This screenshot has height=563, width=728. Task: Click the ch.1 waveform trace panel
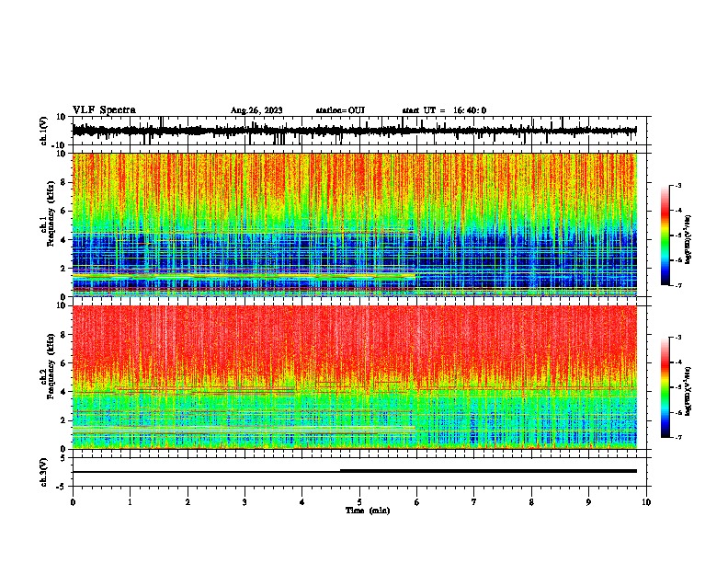click(x=359, y=131)
